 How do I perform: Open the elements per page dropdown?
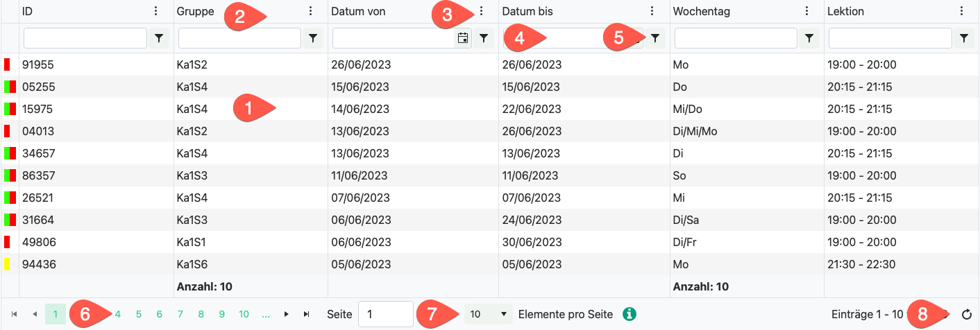(489, 314)
